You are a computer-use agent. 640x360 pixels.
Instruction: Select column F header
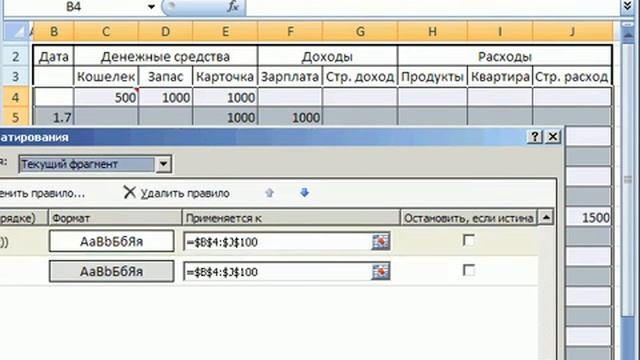coord(290,31)
